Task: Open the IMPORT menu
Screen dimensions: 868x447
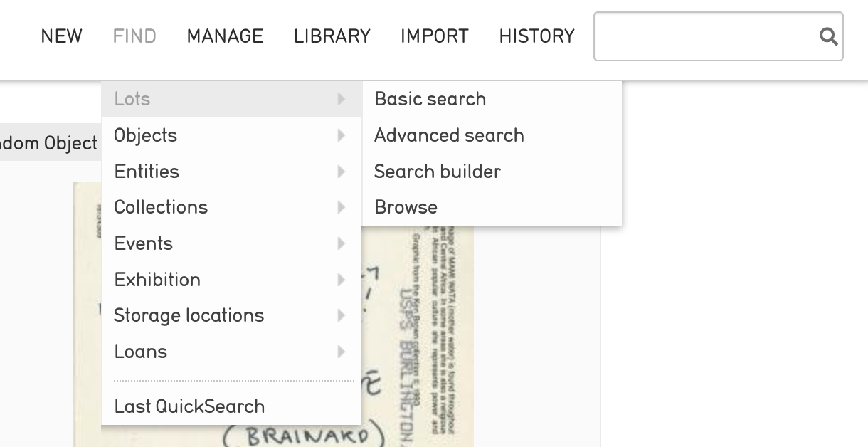Action: (434, 36)
